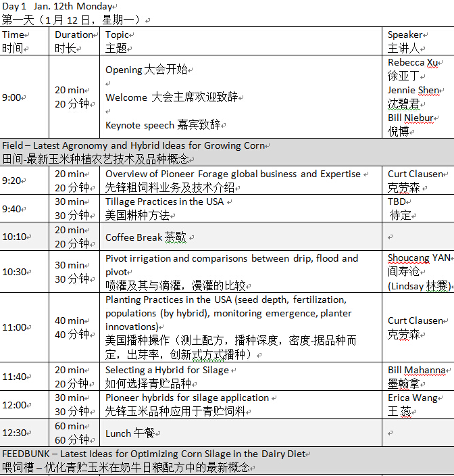Viewport: 454px width, 476px height.
Task: Click the "Time" column header cell
Action: click(x=14, y=34)
